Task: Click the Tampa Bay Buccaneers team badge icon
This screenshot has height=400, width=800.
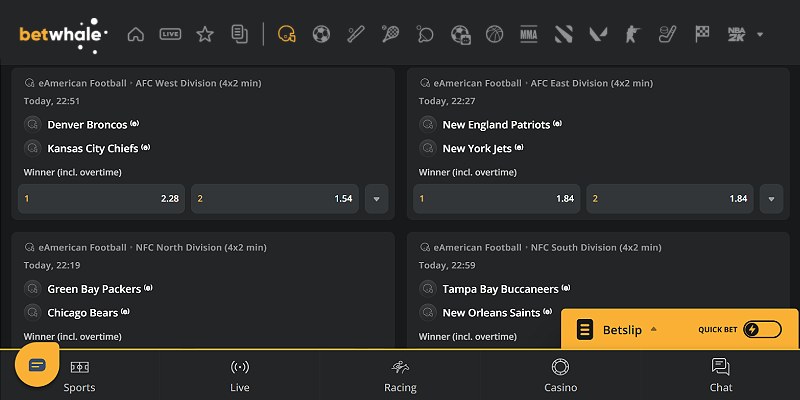Action: [x=428, y=289]
